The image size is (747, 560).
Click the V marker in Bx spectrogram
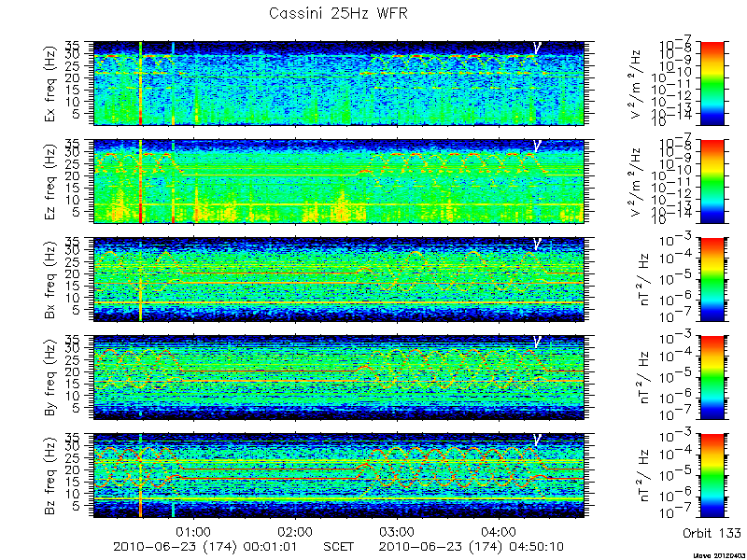[537, 244]
